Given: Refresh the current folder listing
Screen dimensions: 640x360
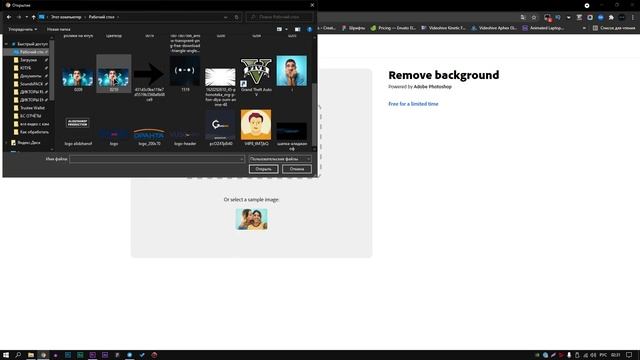Looking at the screenshot, I should point(236,17).
